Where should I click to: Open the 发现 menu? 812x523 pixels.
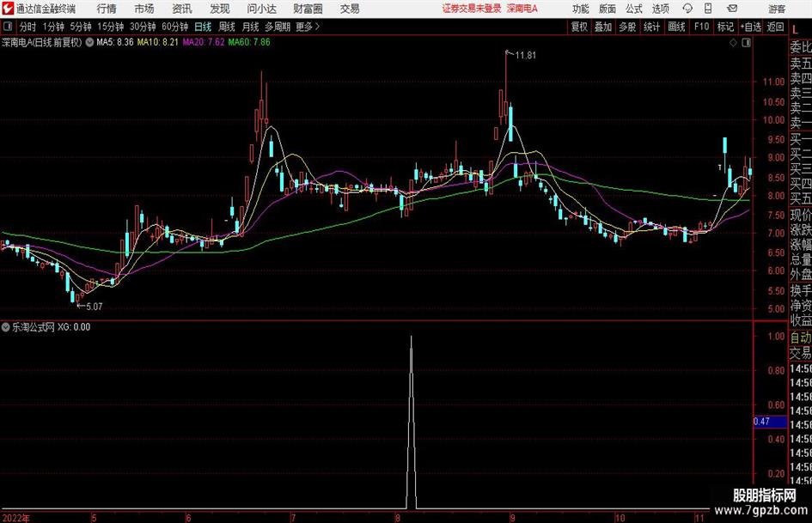pyautogui.click(x=220, y=9)
